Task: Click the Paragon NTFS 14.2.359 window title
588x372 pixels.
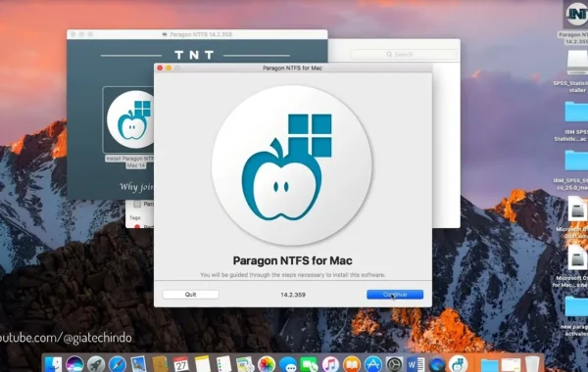Action: pyautogui.click(x=201, y=34)
